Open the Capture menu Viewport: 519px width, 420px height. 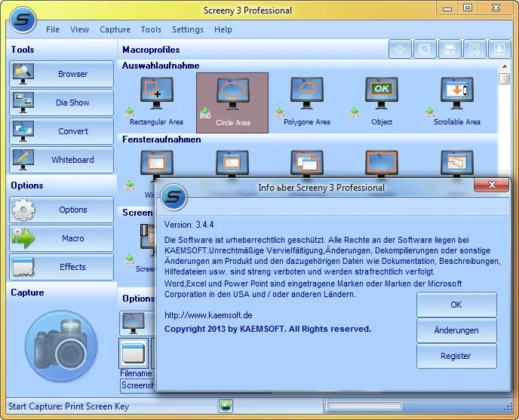[115, 29]
